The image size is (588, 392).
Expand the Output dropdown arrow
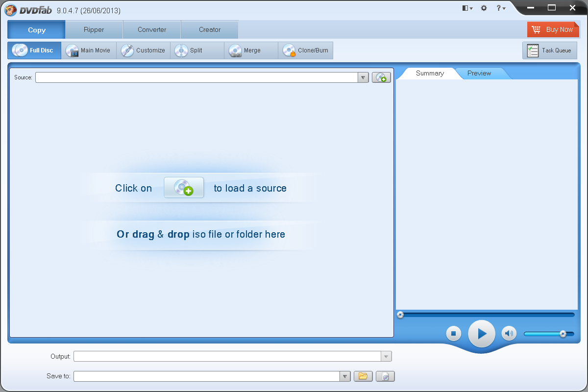coord(386,357)
